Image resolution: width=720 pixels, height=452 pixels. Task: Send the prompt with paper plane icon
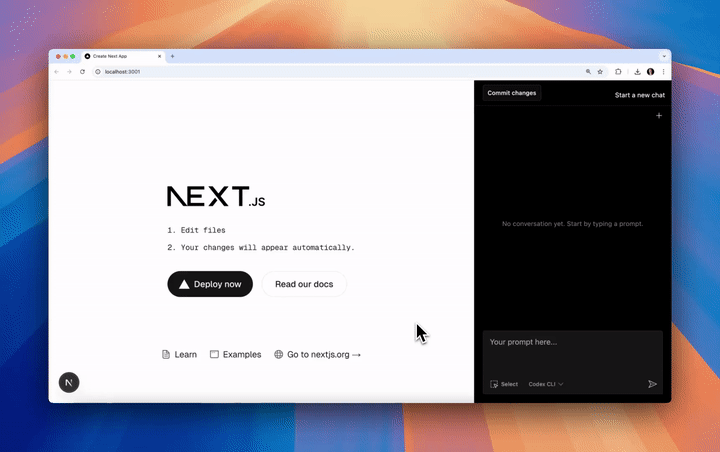coord(652,384)
